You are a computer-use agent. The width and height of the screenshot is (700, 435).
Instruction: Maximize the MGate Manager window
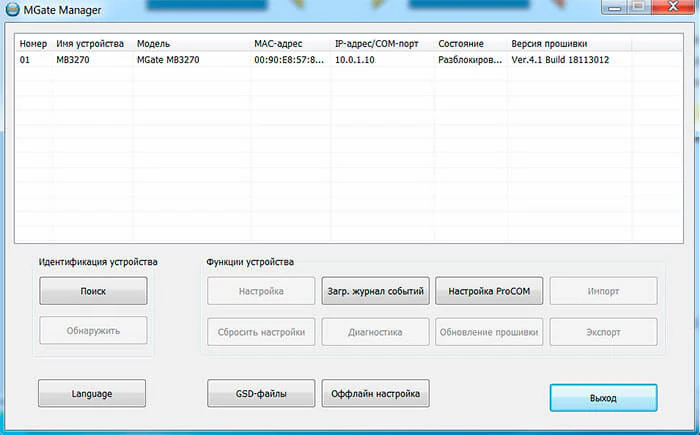640,7
